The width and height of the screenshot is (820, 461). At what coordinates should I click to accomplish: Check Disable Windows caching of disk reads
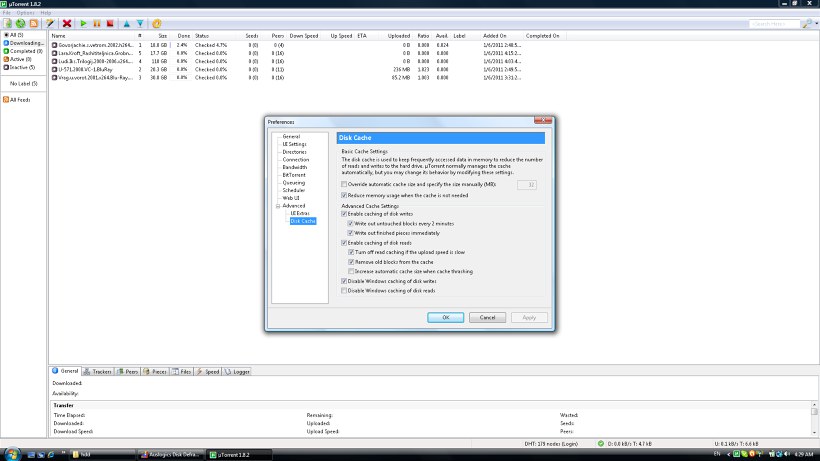coord(345,290)
